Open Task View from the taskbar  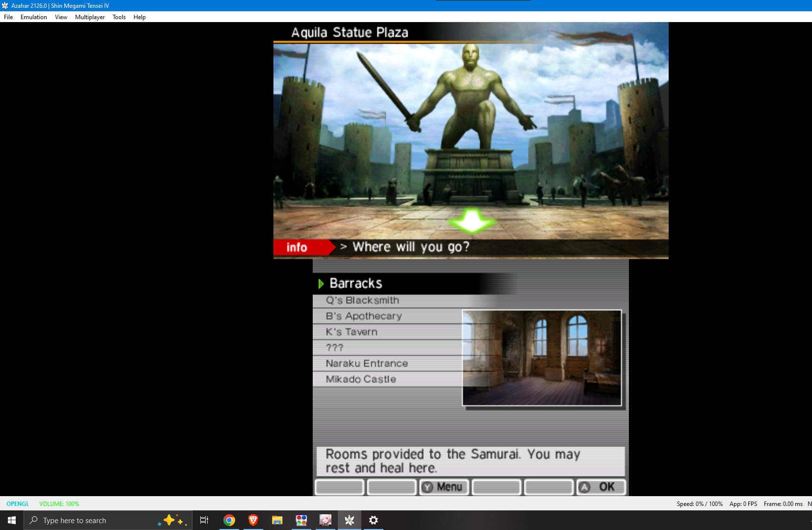204,520
